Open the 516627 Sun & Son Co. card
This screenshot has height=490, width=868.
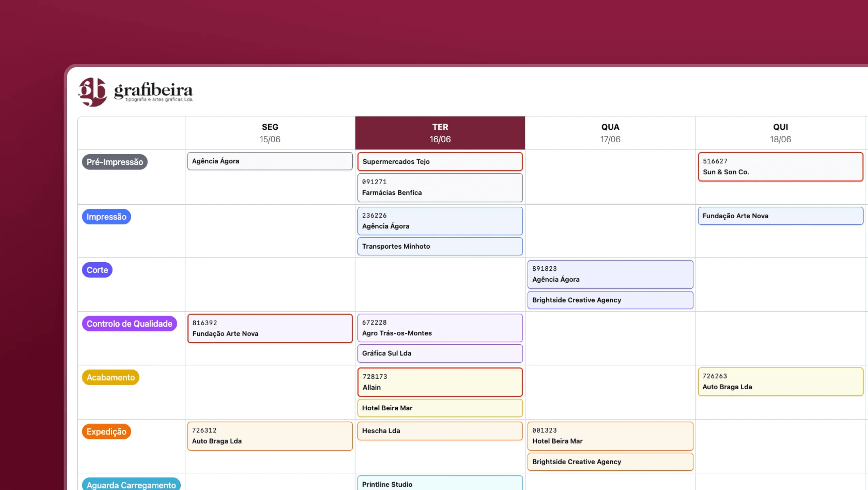click(781, 166)
